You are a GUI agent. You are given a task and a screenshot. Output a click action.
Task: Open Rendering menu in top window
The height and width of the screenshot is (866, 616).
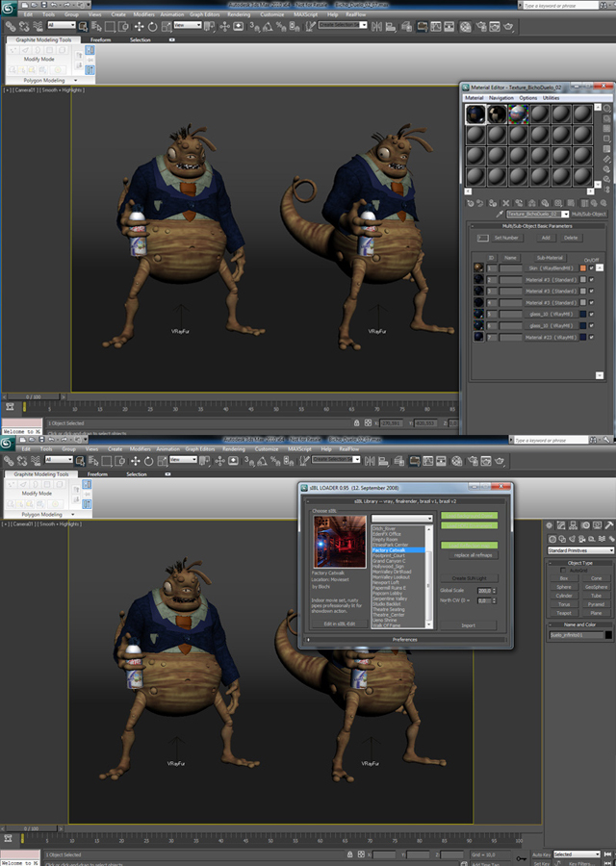(239, 14)
